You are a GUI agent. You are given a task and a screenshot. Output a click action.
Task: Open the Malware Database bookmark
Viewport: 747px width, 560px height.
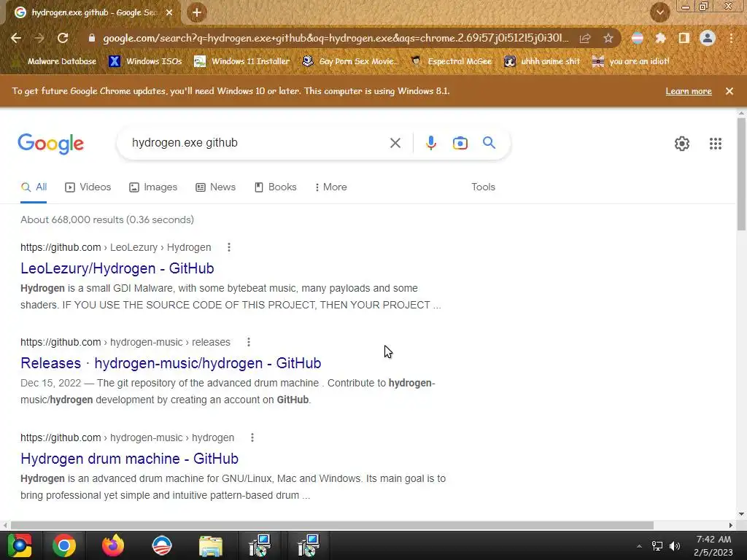click(x=55, y=61)
